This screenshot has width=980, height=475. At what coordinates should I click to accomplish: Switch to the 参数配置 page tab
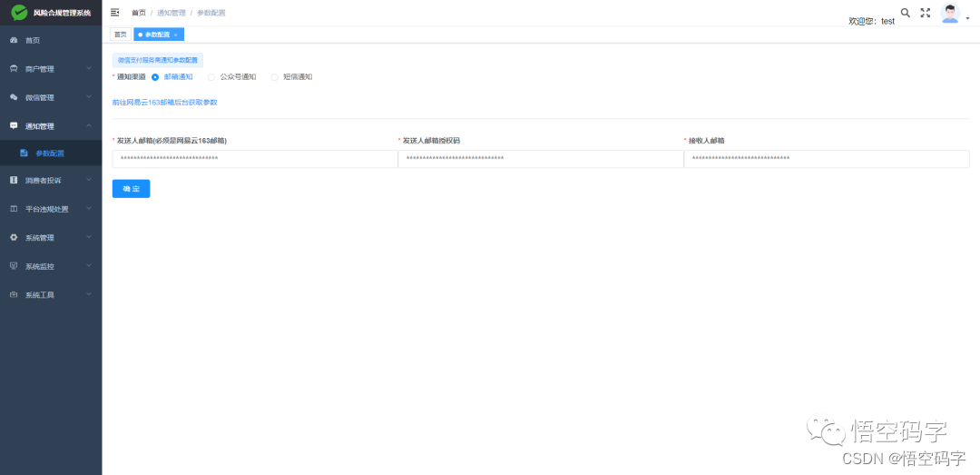pyautogui.click(x=159, y=35)
